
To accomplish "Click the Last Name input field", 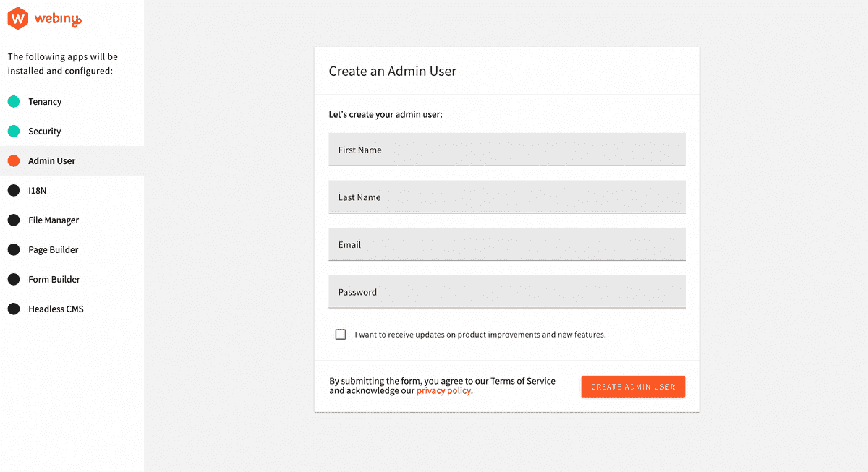I will (x=506, y=197).
